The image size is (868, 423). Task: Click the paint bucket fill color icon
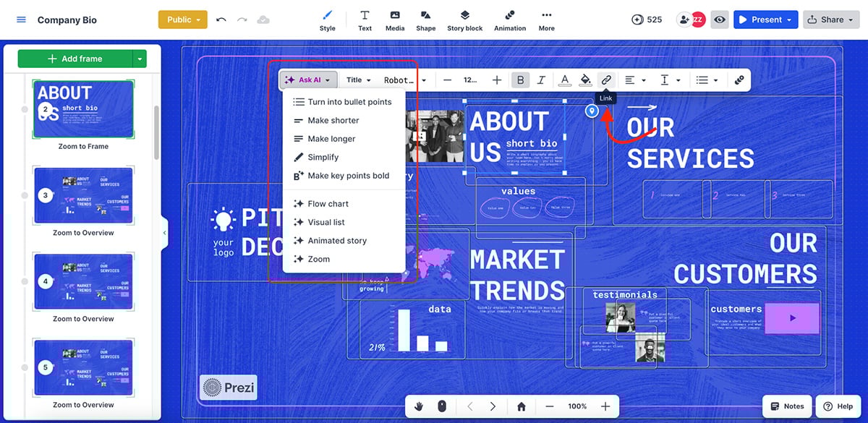tap(586, 80)
